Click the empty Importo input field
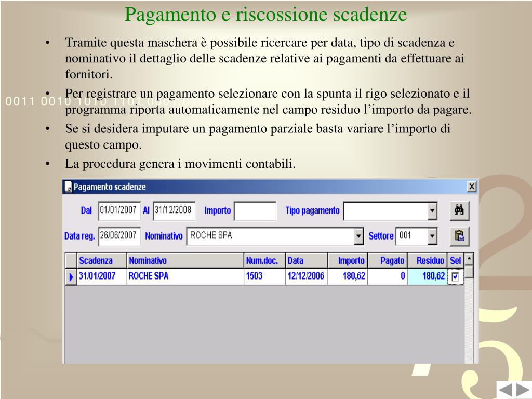 [x=255, y=211]
